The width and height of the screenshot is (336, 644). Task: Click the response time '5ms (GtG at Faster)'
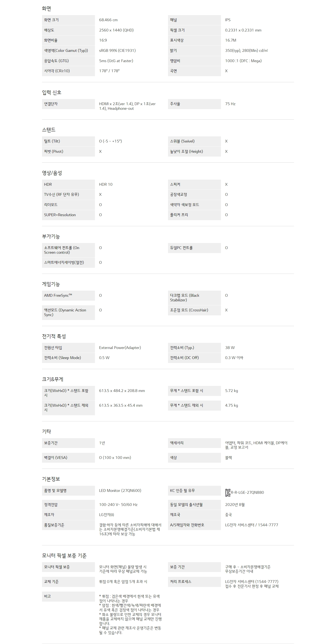click(x=116, y=61)
